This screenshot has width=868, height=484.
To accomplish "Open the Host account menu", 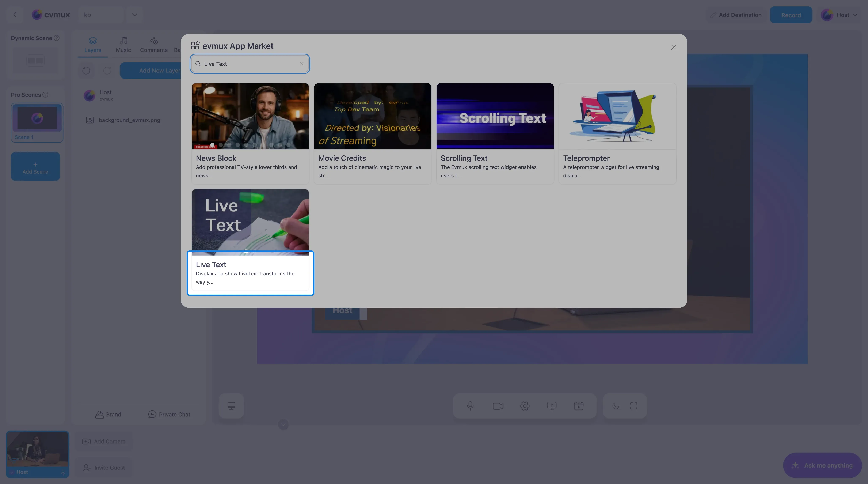I will 839,15.
